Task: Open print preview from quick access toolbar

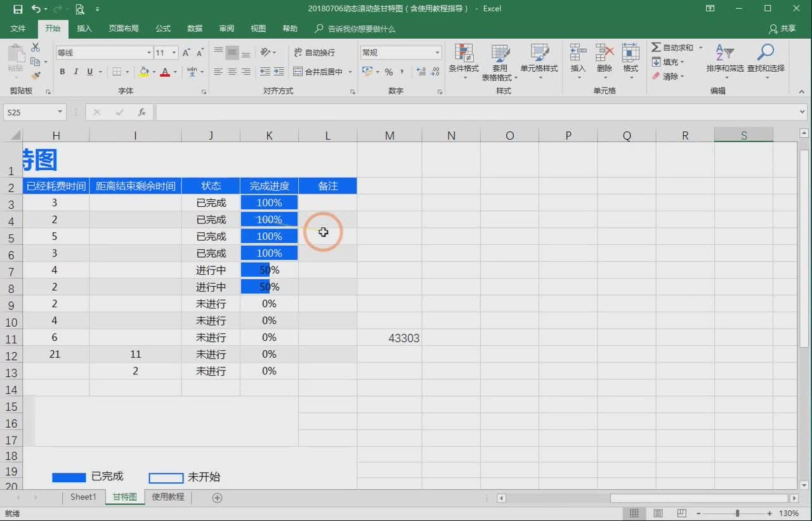Action: click(x=79, y=9)
